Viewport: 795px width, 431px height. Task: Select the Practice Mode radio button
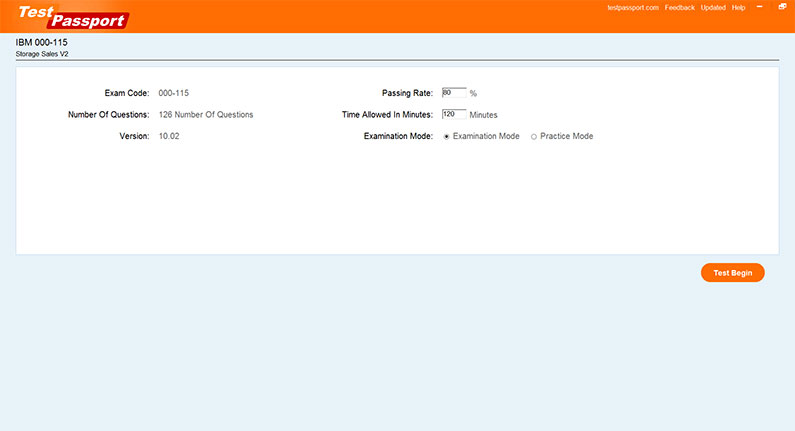pos(534,136)
